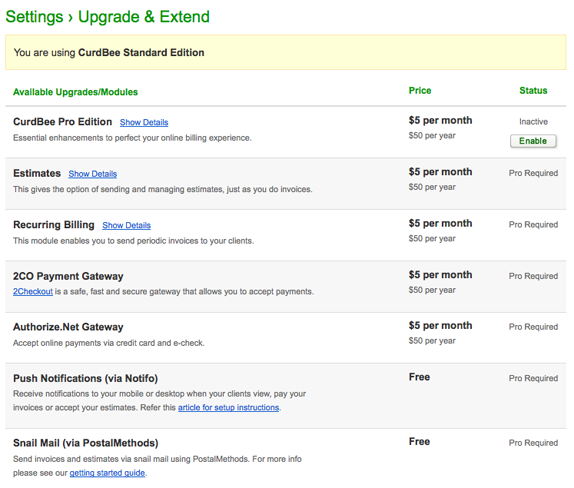Viewport: 574px width, 488px height.
Task: Click Pro Required status for Estimates
Action: point(533,173)
